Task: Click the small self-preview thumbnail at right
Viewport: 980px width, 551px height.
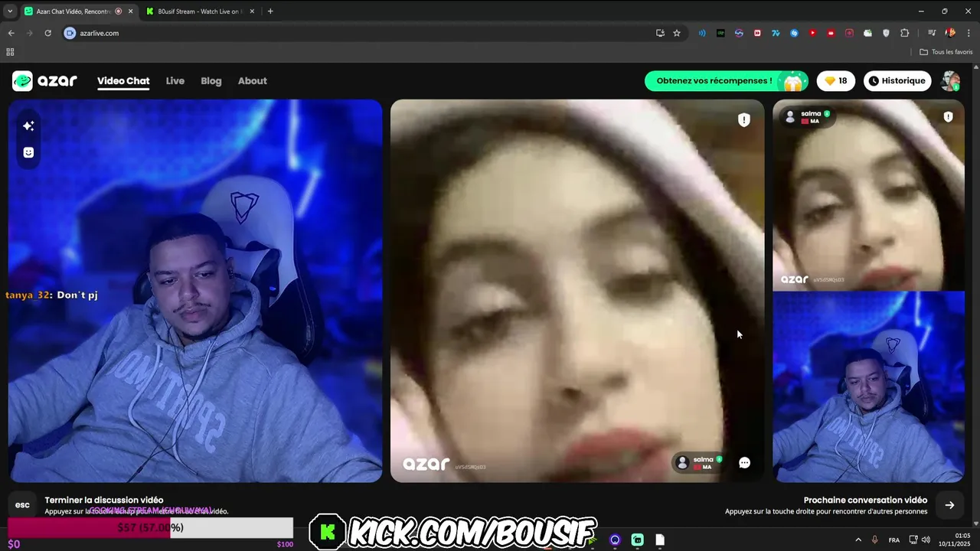Action: 869,387
